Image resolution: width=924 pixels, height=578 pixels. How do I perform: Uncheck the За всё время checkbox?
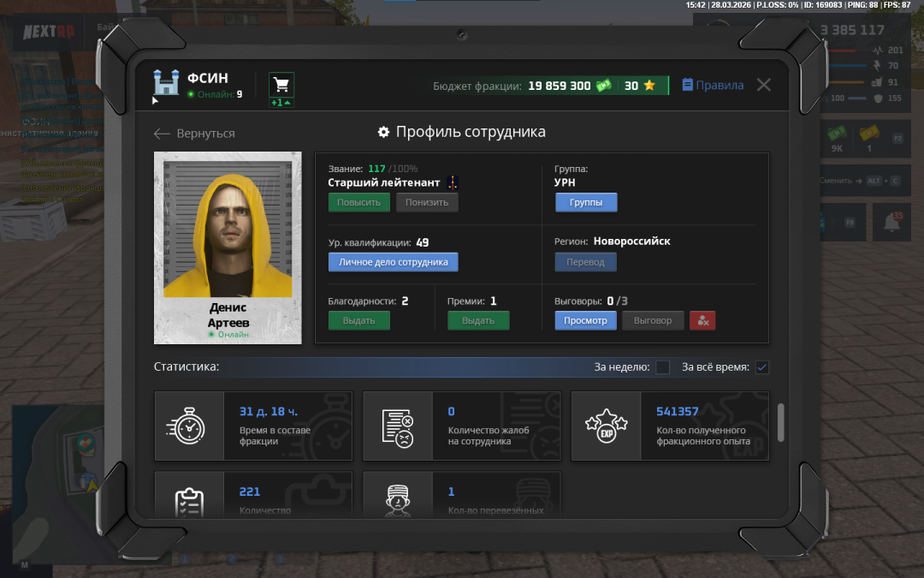(761, 367)
